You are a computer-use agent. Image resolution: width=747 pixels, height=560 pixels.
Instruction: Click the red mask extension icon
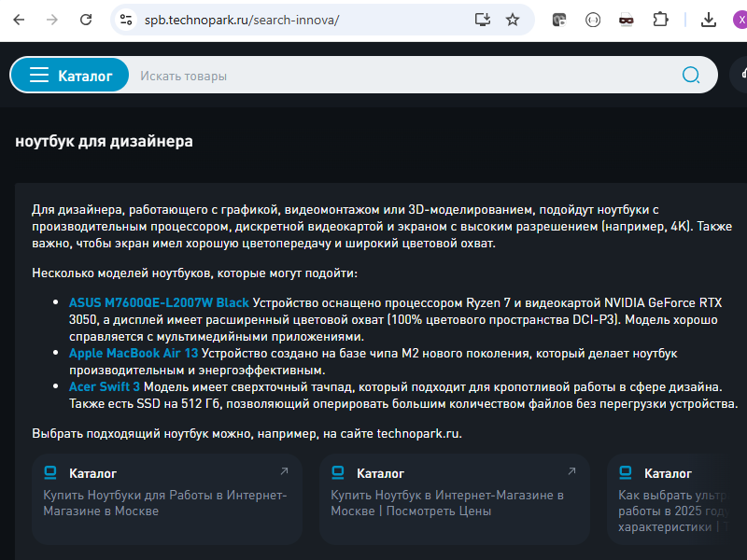coord(626,20)
